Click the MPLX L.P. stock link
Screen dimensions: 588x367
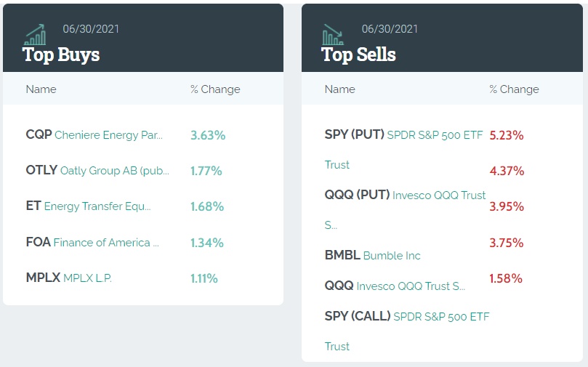coord(69,278)
